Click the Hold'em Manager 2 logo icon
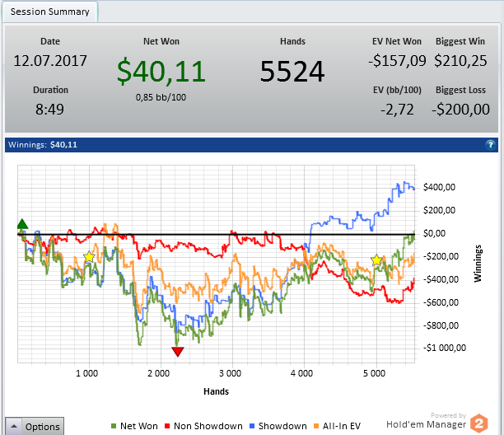This screenshot has width=504, height=435. (x=479, y=423)
